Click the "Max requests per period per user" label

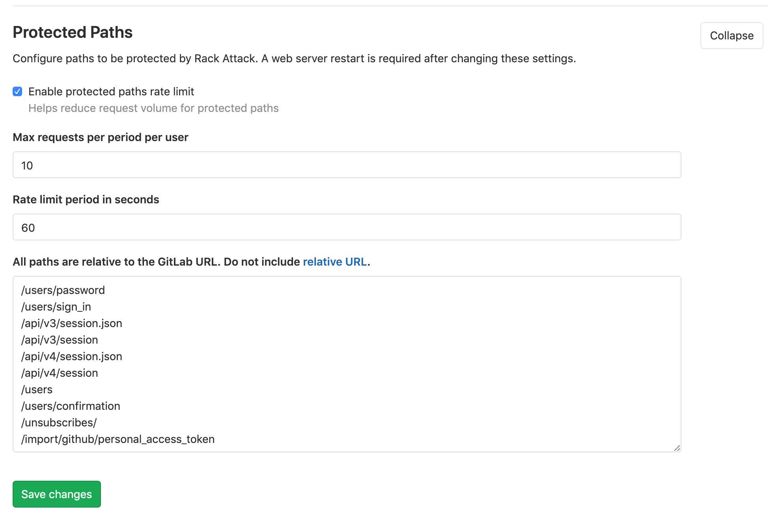coord(101,137)
